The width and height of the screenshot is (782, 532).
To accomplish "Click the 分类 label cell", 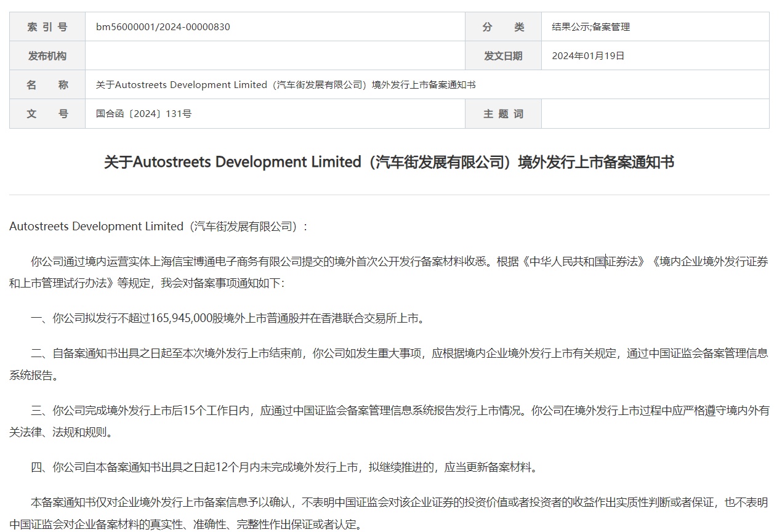I will (503, 27).
